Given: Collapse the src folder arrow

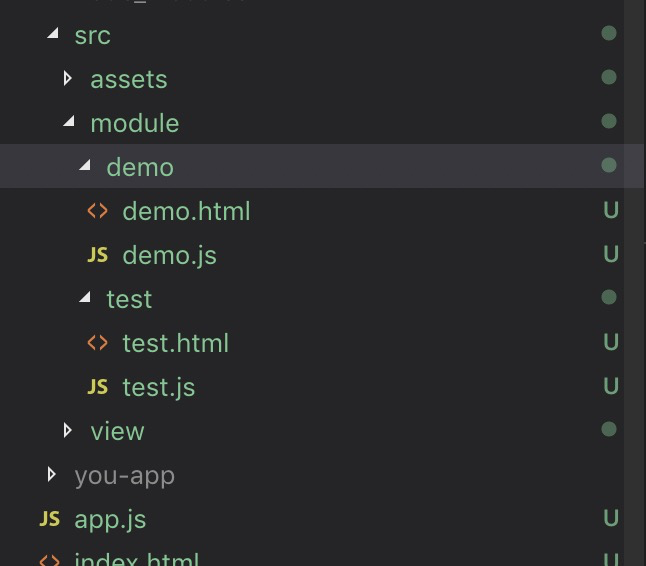Looking at the screenshot, I should (52, 35).
